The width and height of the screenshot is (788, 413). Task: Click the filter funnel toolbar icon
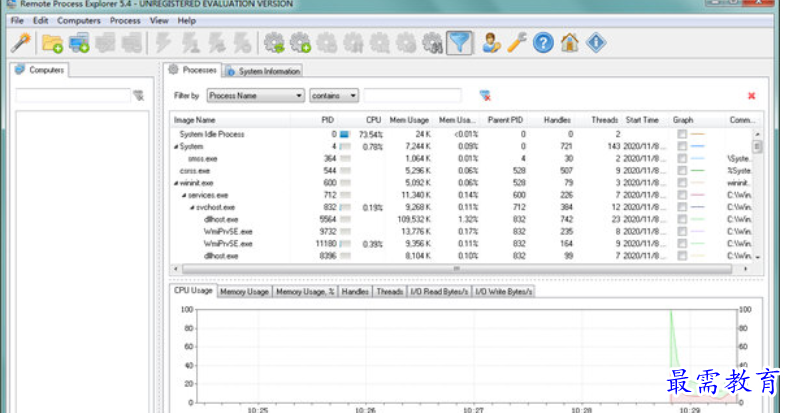tap(458, 42)
